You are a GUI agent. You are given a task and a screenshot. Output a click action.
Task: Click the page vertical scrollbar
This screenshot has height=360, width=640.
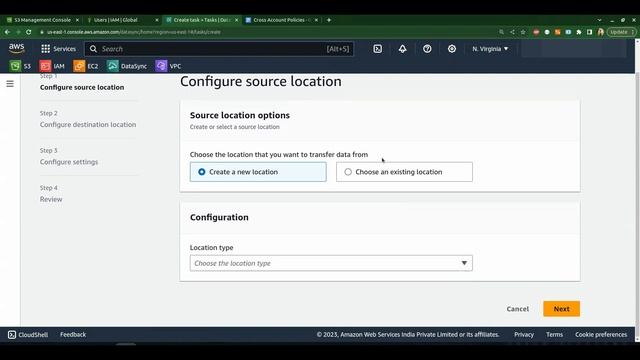coord(638,204)
